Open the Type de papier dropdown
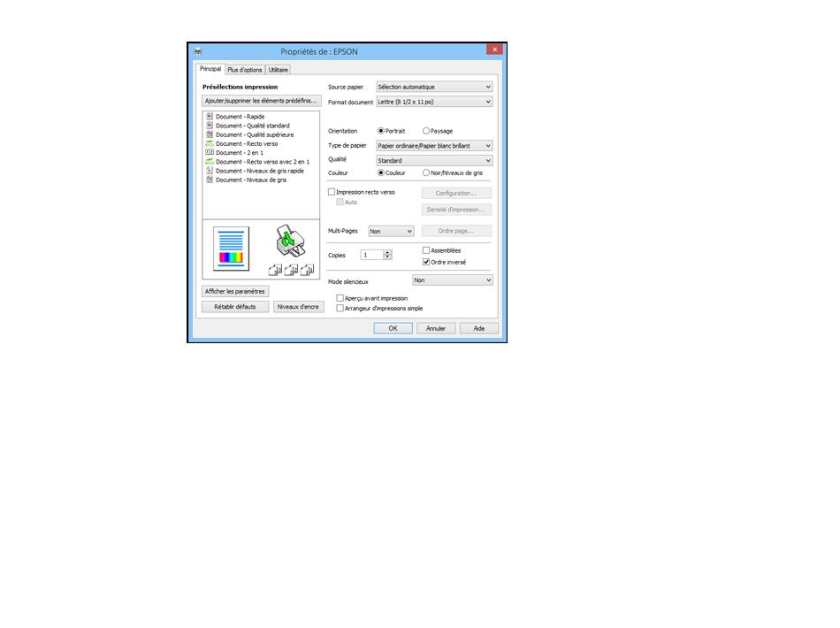Screen dimensions: 840x628 tap(434, 145)
